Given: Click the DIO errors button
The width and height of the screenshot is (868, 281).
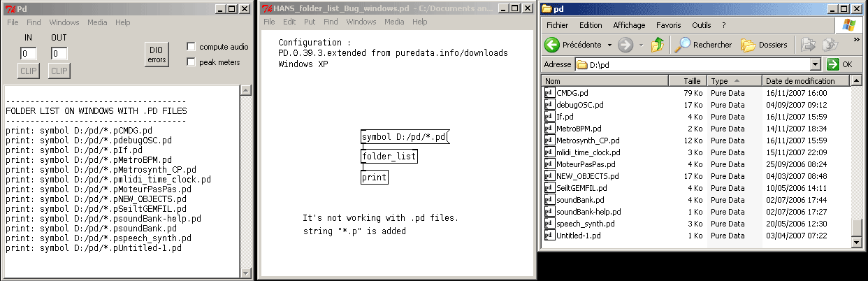Looking at the screenshot, I should (x=157, y=54).
